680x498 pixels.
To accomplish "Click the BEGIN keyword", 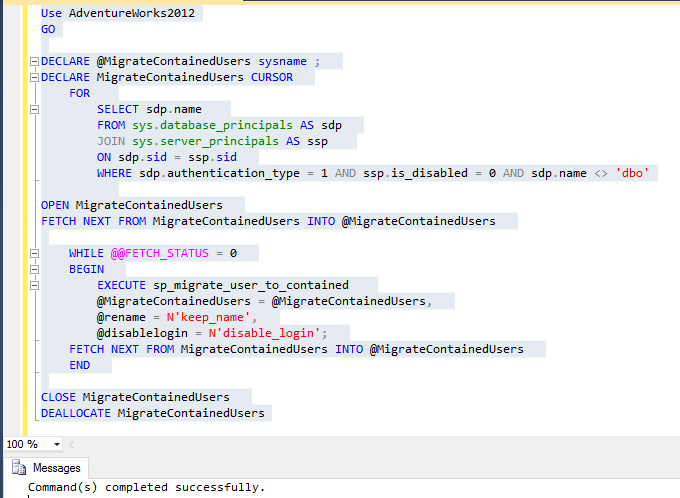I will click(87, 269).
